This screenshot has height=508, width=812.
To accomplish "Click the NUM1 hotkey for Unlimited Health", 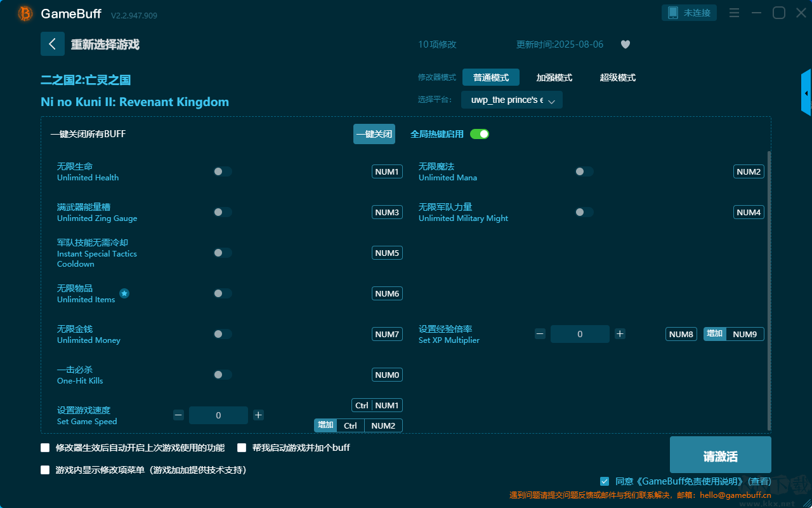I will 387,171.
